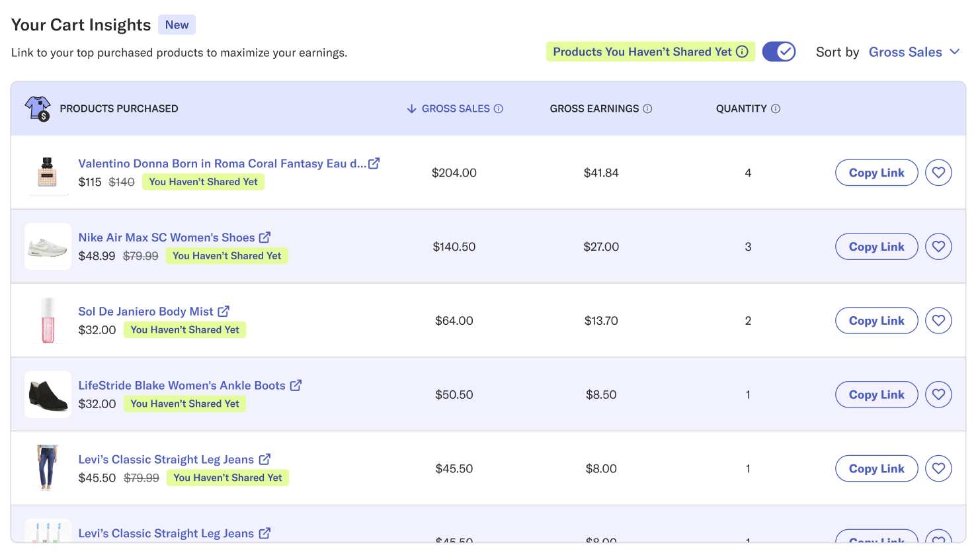Click the $204.00 gross sales value
980x557 pixels.
coord(454,173)
